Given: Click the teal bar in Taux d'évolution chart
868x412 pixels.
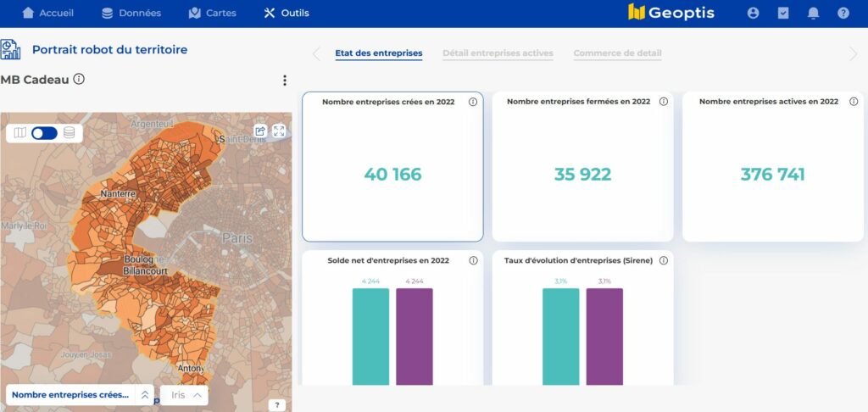Looking at the screenshot, I should (561, 337).
